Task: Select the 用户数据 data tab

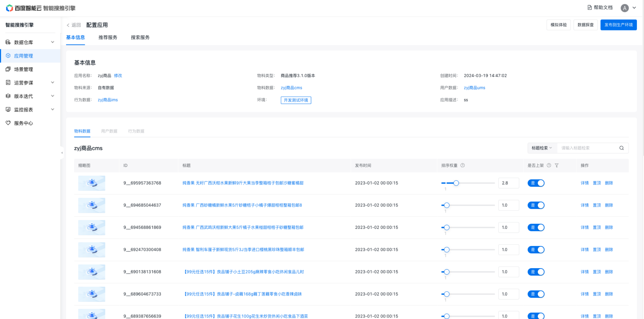Action: coord(109,131)
